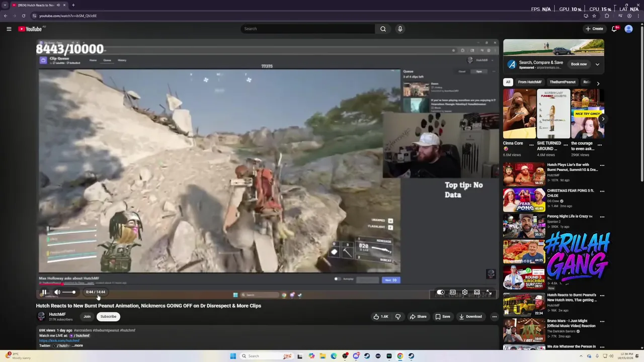Bookmark this page with the star
This screenshot has height=362, width=644.
tap(594, 16)
